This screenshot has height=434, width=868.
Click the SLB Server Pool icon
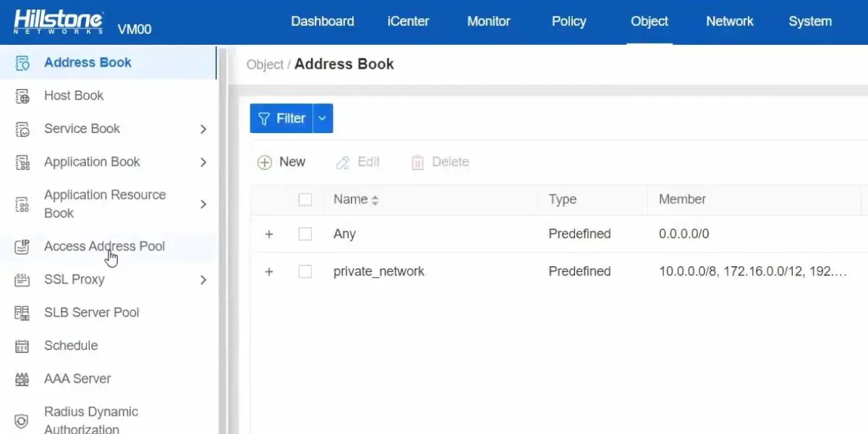(x=22, y=312)
